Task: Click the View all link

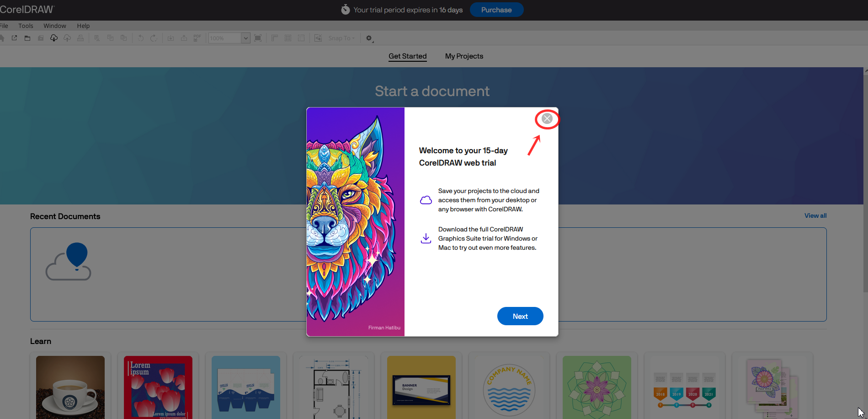Action: click(815, 215)
